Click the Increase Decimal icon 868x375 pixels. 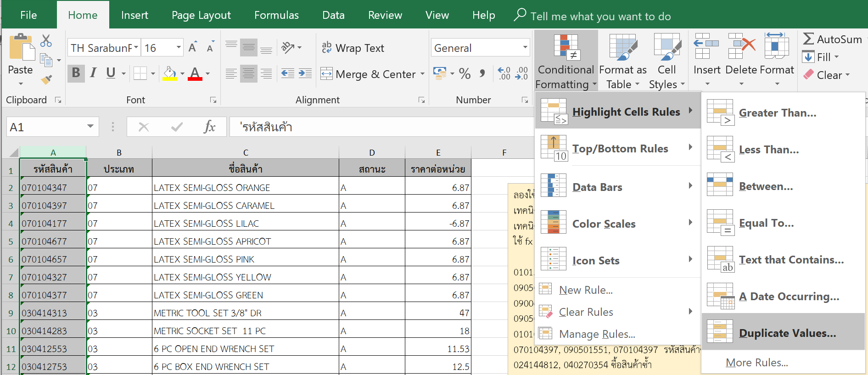[x=504, y=73]
